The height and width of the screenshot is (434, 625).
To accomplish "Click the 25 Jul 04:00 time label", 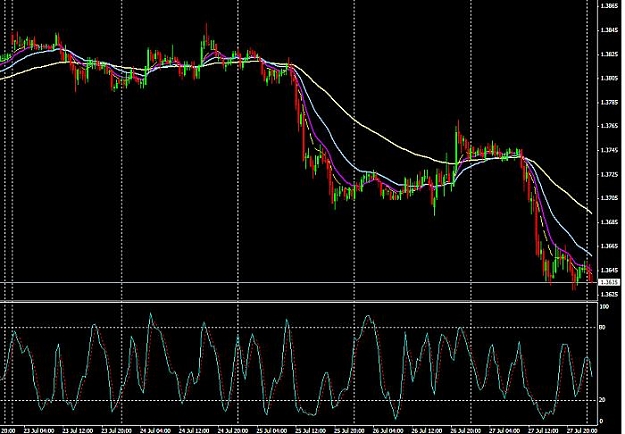I will (x=271, y=431).
